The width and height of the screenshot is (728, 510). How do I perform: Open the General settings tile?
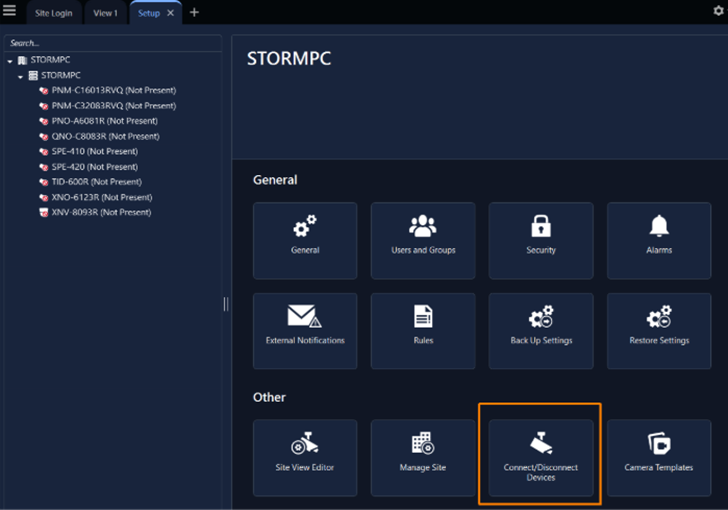(305, 240)
